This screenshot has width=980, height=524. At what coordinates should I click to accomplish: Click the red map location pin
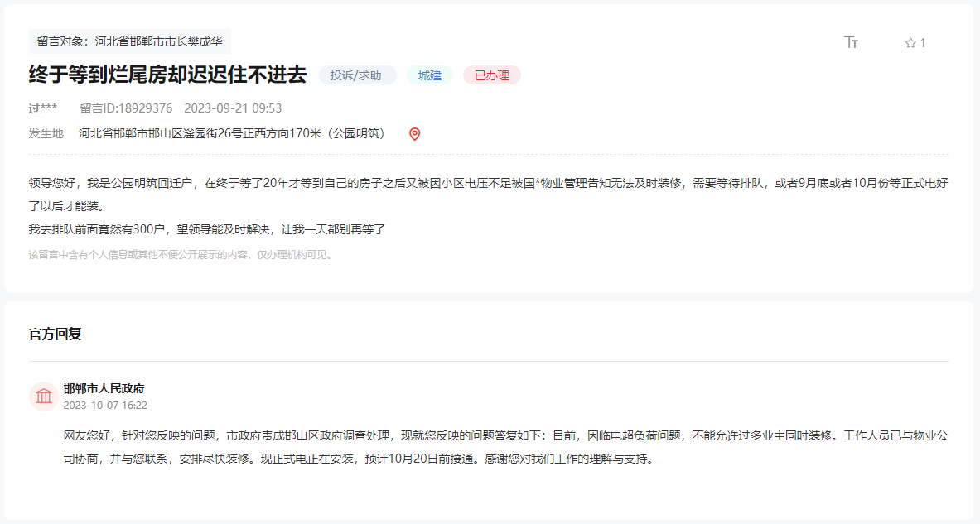pos(414,133)
